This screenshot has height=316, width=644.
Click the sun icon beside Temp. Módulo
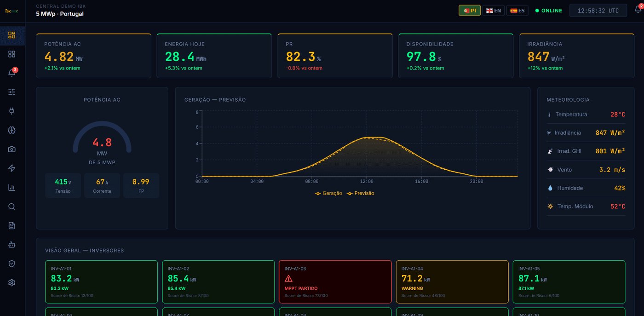point(550,207)
